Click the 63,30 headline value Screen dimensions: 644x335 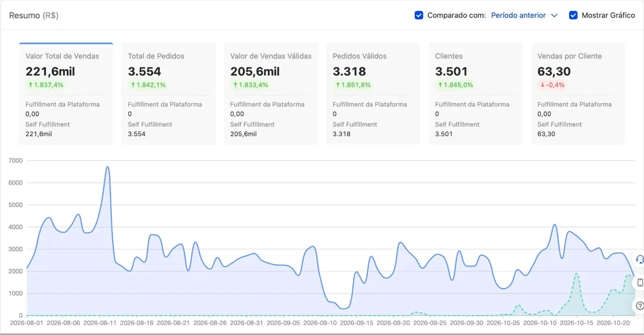click(x=554, y=71)
